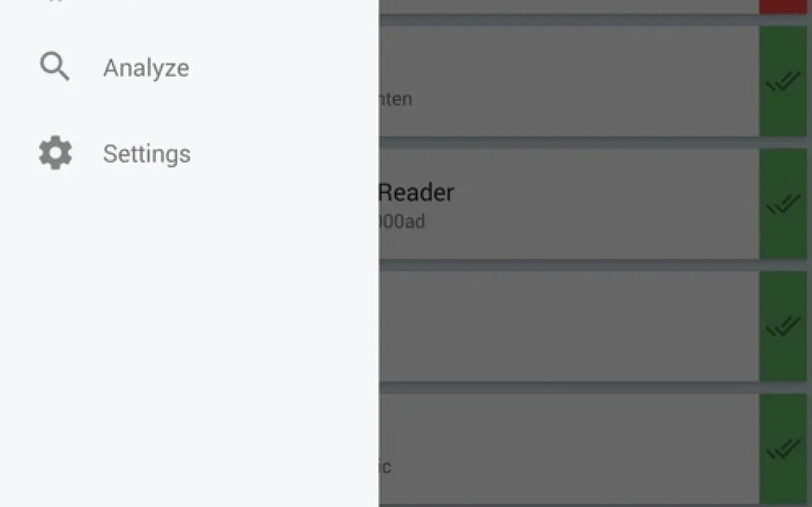
Task: Tap the green double-check icon on the 'nten' row
Action: pyautogui.click(x=783, y=82)
